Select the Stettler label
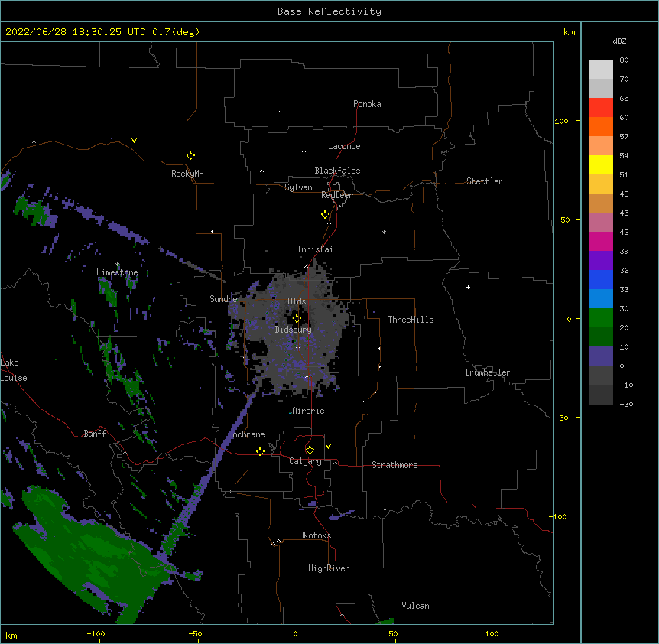 [485, 181]
